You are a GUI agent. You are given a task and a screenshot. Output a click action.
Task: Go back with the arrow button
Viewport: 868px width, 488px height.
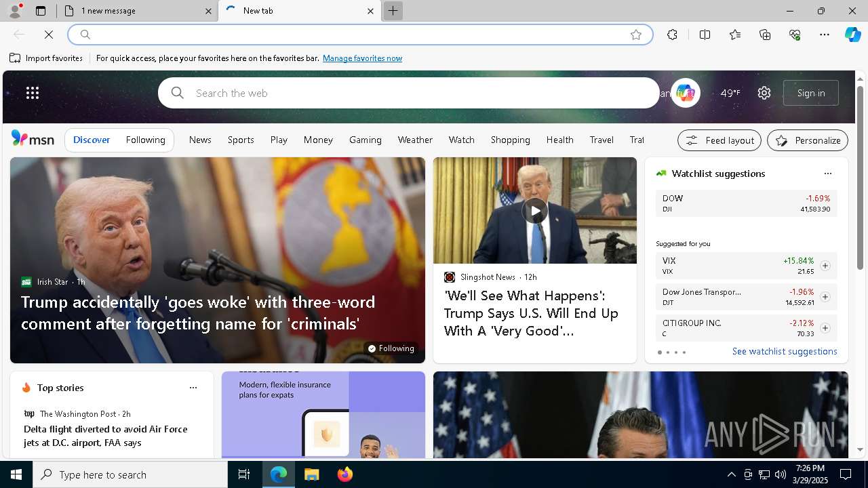[x=19, y=35]
